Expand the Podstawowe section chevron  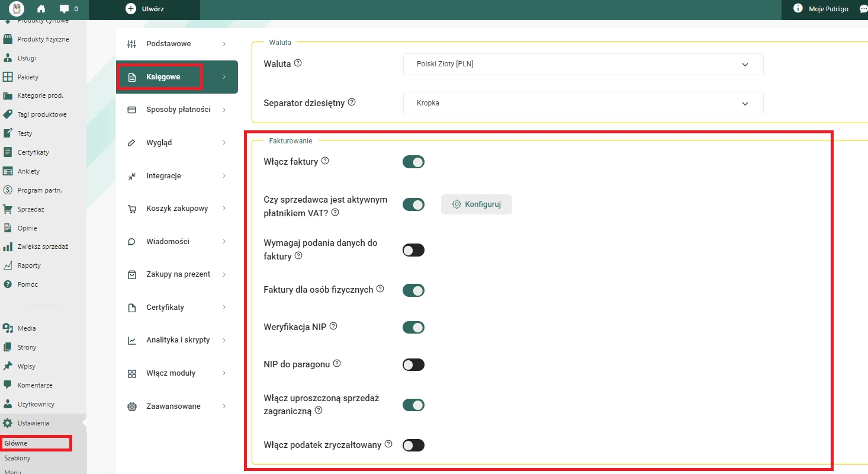[x=224, y=44]
